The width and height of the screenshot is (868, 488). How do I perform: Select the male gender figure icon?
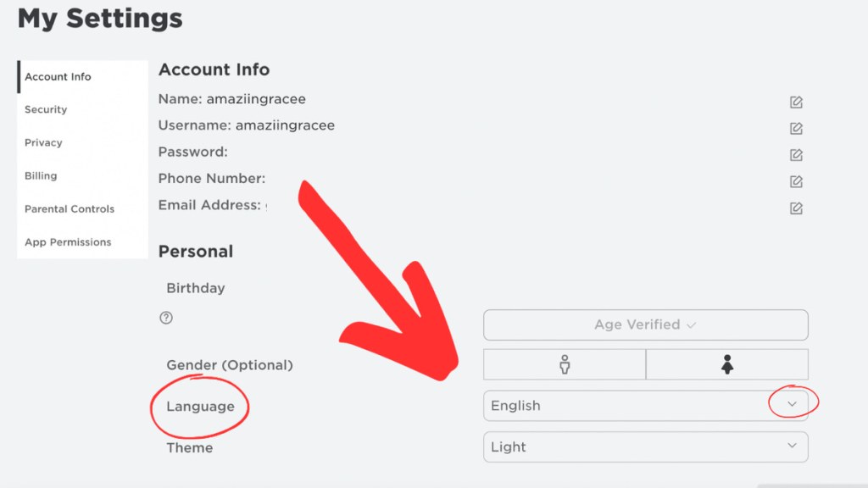[564, 364]
